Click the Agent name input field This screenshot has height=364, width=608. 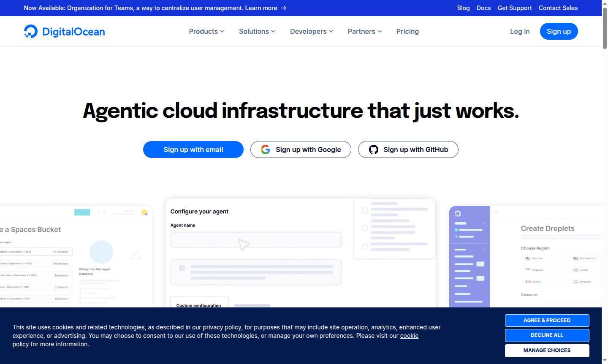pyautogui.click(x=256, y=239)
